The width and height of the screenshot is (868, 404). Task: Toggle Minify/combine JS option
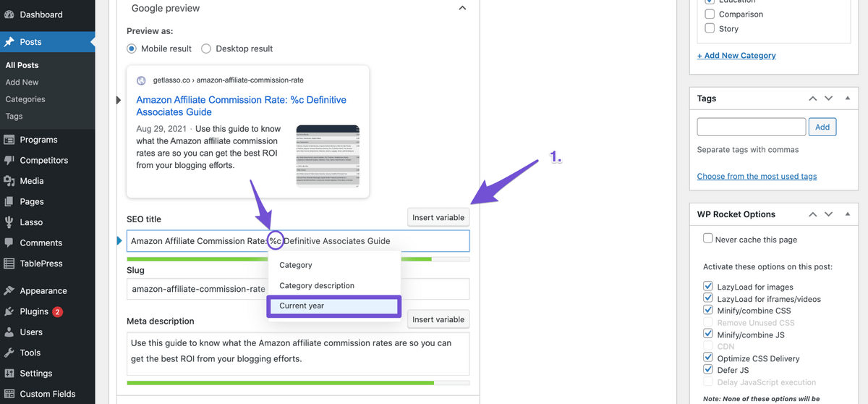pyautogui.click(x=708, y=334)
